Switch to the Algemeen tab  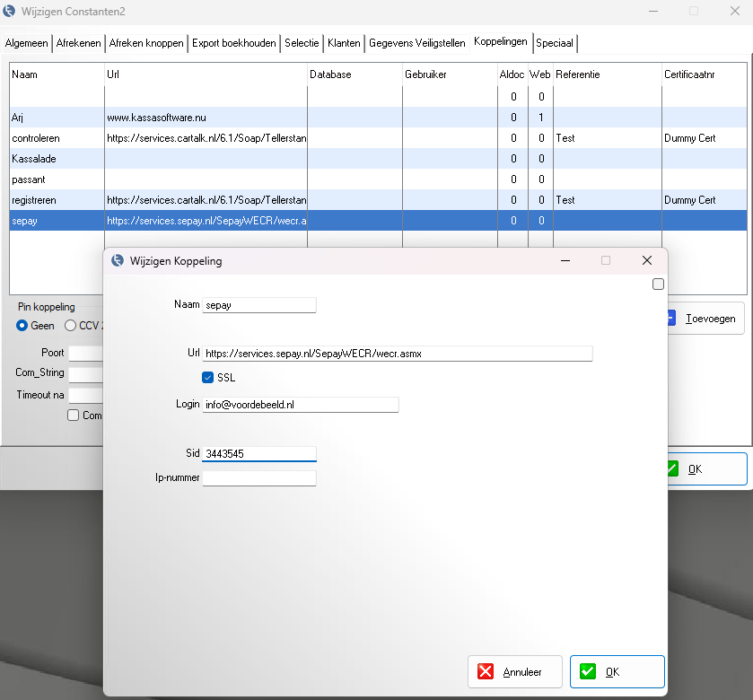[x=27, y=43]
